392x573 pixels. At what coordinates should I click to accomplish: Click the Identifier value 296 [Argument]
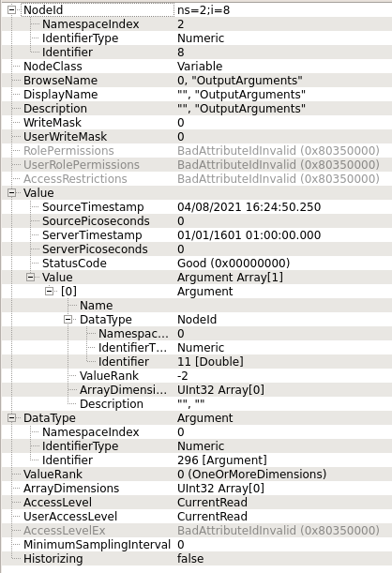coord(222,460)
